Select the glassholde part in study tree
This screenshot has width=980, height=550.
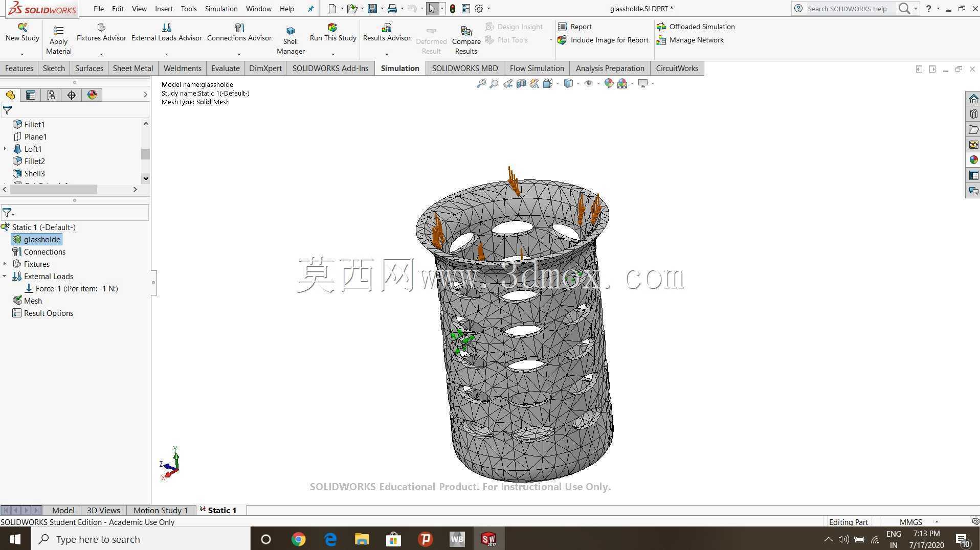click(37, 239)
